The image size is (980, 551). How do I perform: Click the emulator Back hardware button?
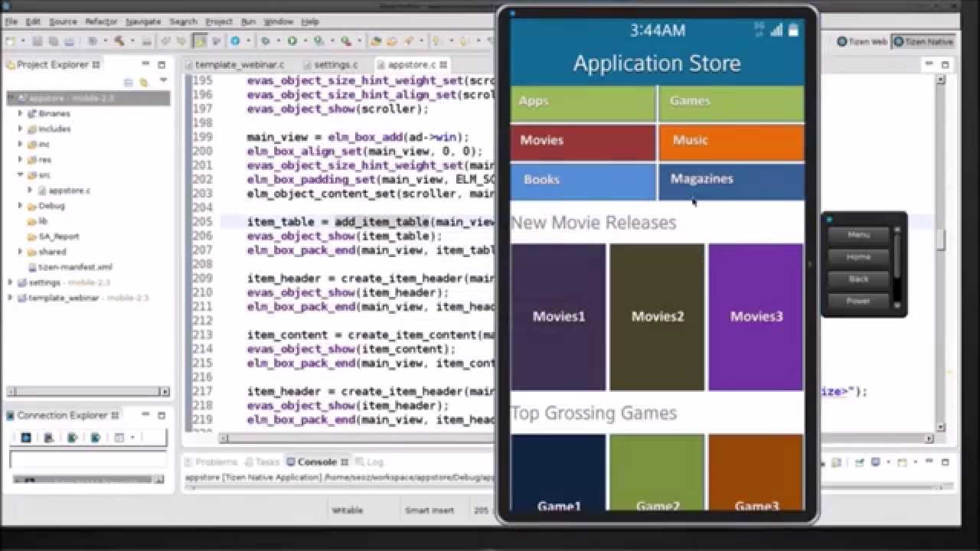click(858, 279)
